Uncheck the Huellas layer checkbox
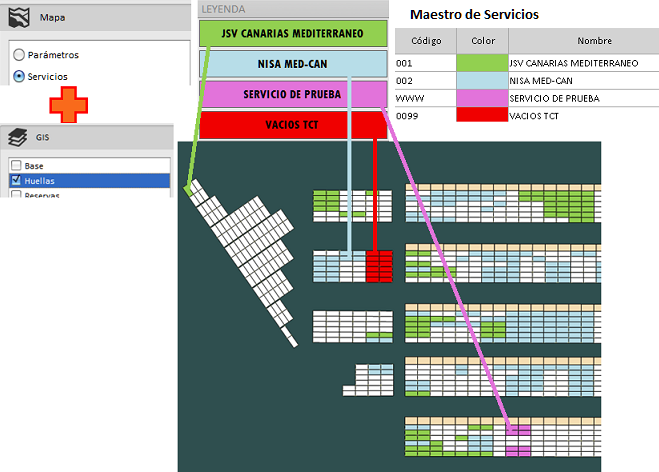The image size is (659, 472). pyautogui.click(x=16, y=181)
